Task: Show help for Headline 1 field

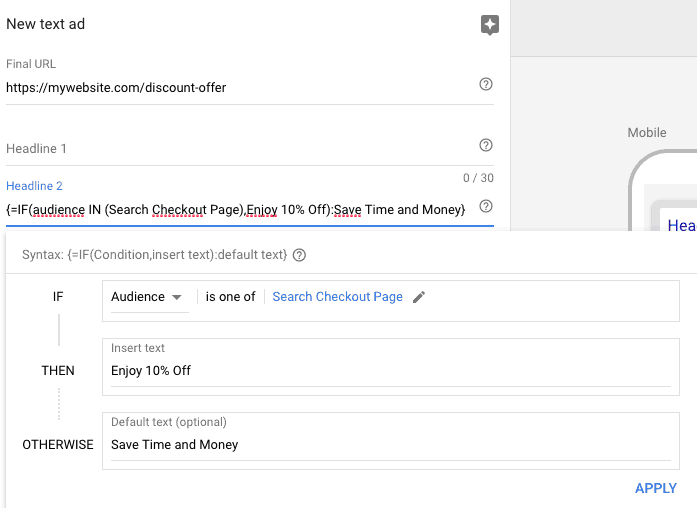Action: click(486, 145)
